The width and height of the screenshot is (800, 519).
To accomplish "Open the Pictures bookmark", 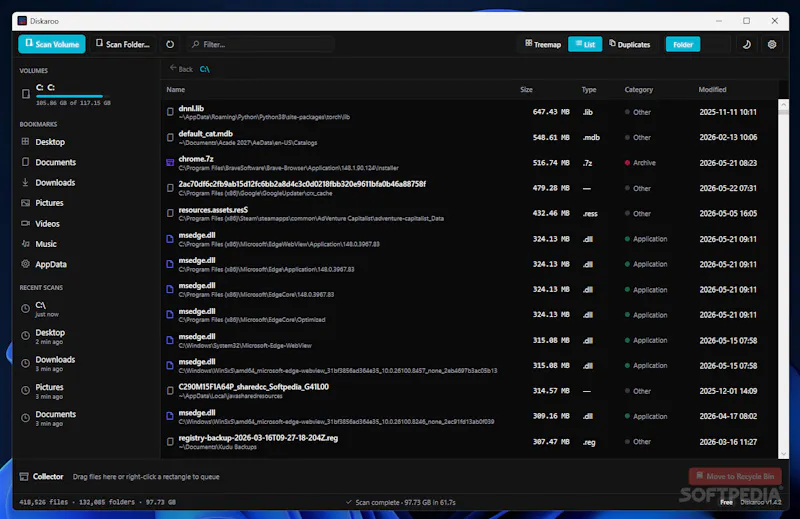I will point(49,203).
